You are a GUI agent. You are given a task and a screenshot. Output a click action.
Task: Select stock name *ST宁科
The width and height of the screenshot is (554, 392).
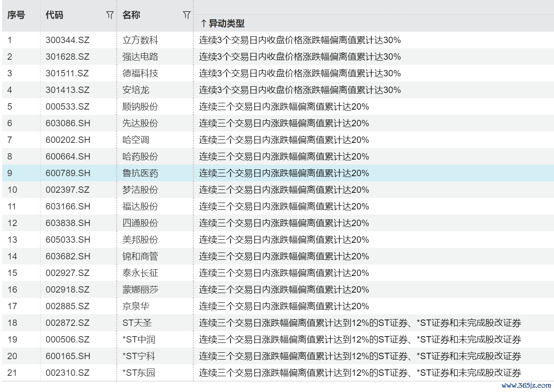point(139,356)
